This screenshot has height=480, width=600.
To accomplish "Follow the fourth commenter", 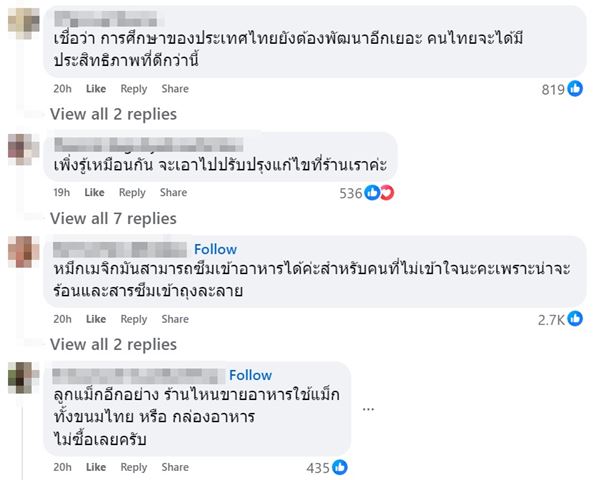I will coord(250,375).
